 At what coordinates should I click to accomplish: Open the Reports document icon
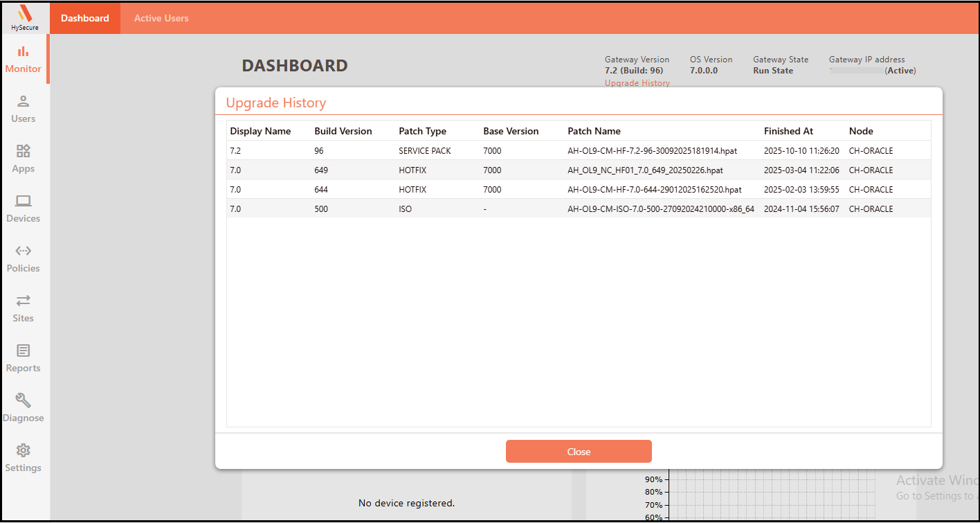(24, 351)
